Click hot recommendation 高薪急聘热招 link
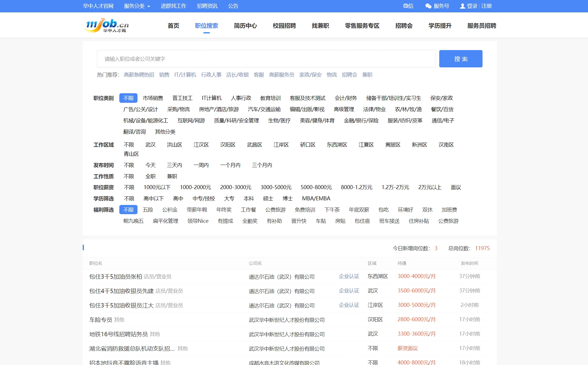 point(139,75)
